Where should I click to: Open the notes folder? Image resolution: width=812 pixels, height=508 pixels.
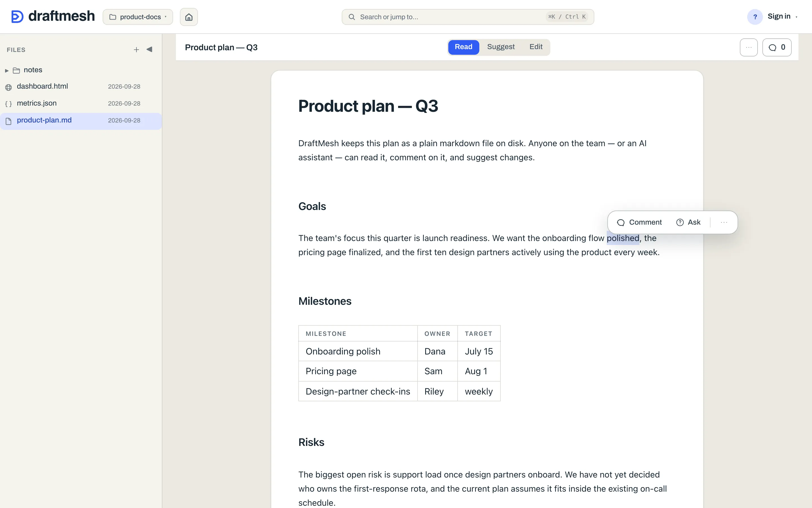pos(33,70)
